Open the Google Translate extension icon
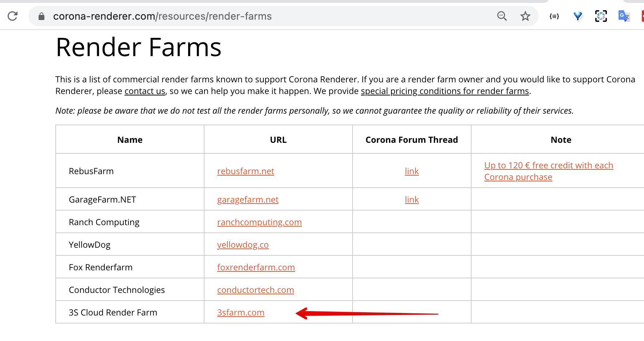Image resolution: width=644 pixels, height=341 pixels. 624,16
